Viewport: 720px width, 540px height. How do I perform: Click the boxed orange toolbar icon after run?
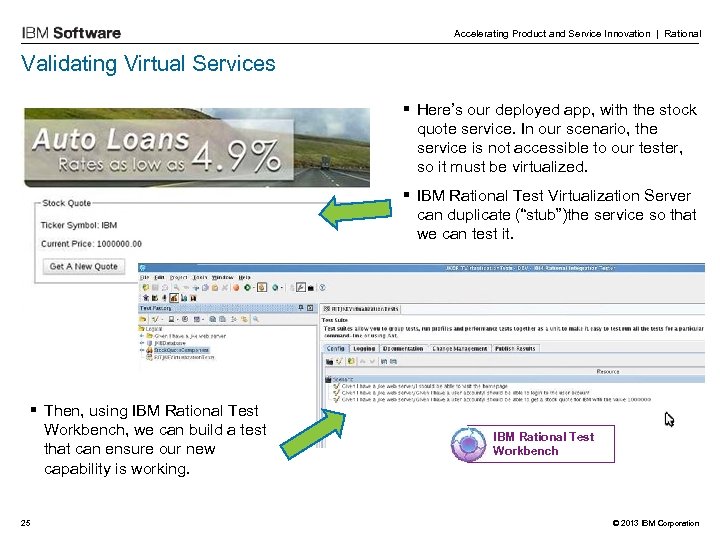[x=262, y=287]
